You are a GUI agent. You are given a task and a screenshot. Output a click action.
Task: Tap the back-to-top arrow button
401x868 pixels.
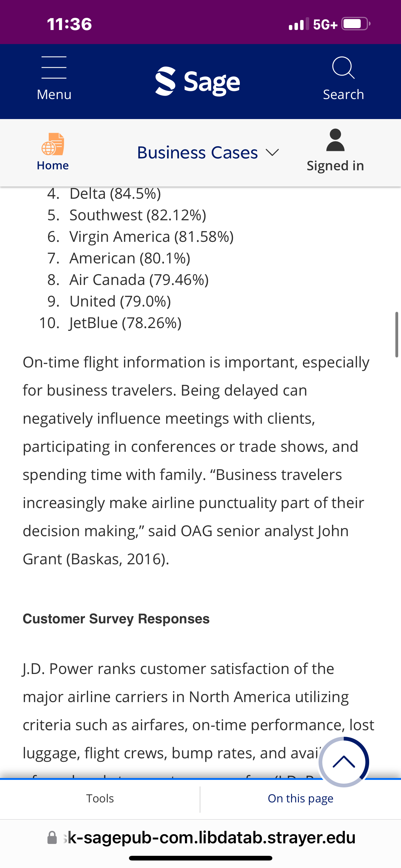click(344, 762)
